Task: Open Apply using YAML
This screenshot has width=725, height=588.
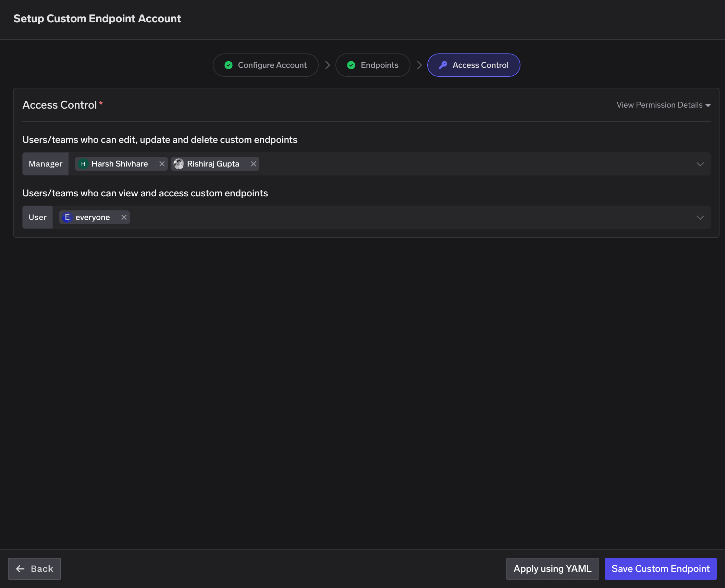Action: (x=552, y=569)
